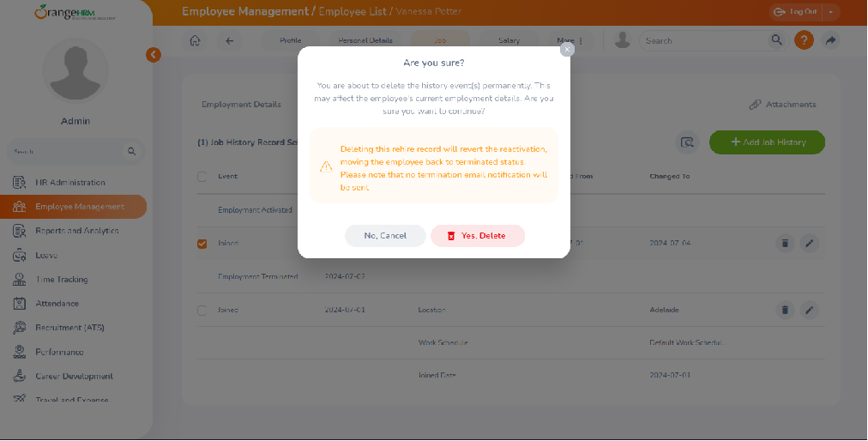Image resolution: width=868 pixels, height=441 pixels.
Task: Open the Profile tab
Action: (291, 40)
